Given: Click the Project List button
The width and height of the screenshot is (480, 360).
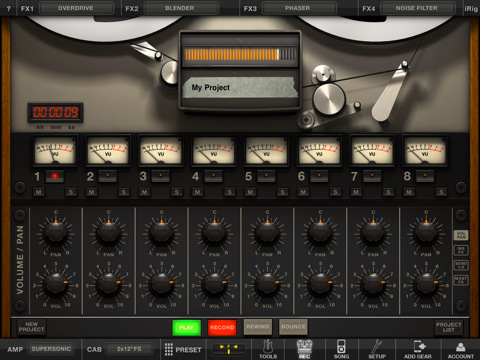Looking at the screenshot, I should [449, 327].
